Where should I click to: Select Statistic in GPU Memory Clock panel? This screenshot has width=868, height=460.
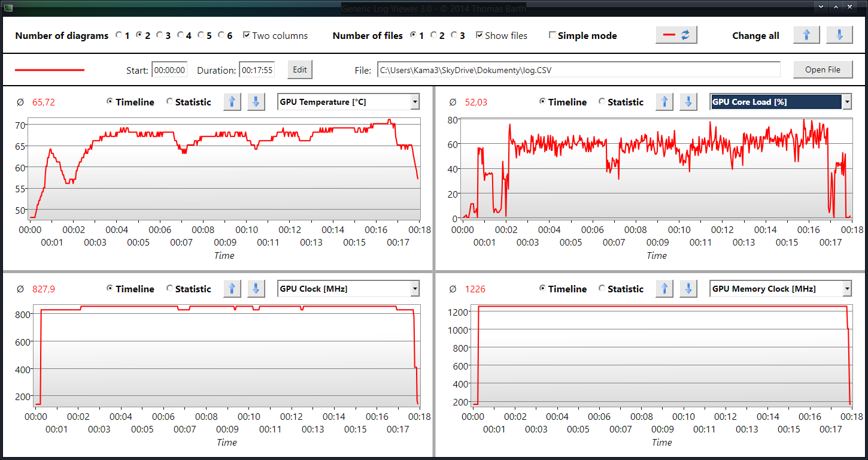coord(602,289)
